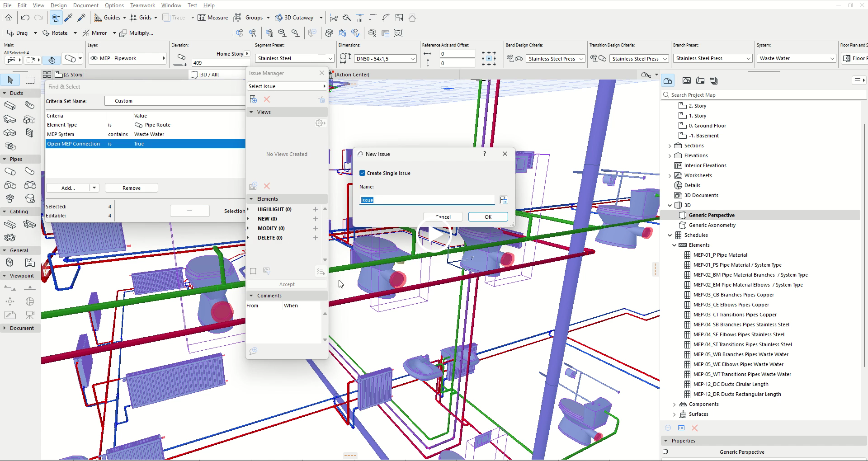Collapse the Views section in Issue Manager

click(x=251, y=112)
